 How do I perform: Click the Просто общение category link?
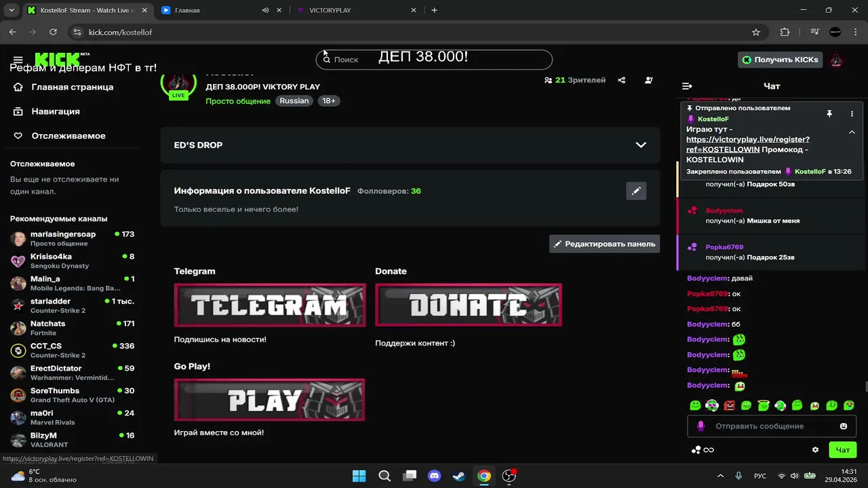point(238,101)
